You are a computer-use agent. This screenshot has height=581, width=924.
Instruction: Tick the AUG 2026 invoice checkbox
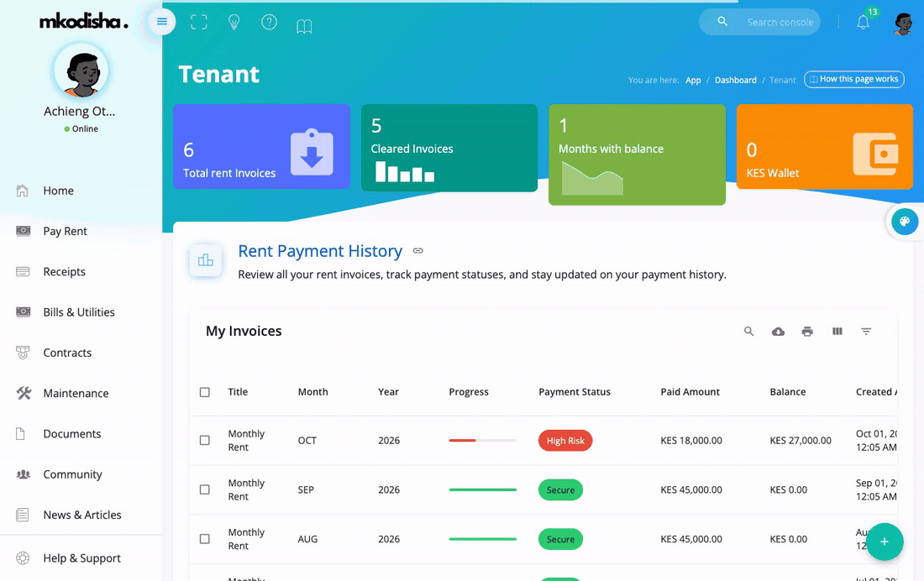[204, 538]
